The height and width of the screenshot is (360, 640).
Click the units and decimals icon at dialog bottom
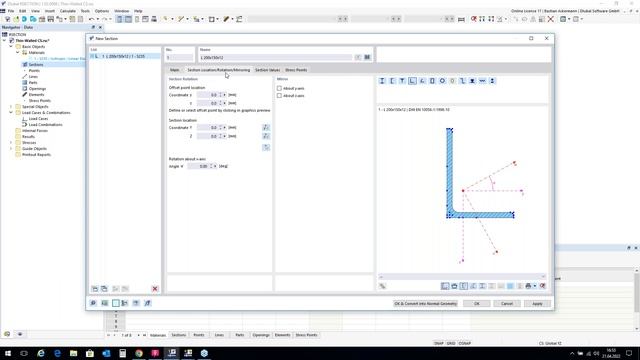(104, 303)
